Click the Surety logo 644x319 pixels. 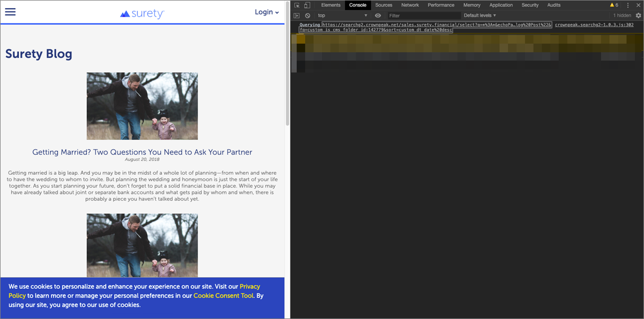(x=142, y=13)
